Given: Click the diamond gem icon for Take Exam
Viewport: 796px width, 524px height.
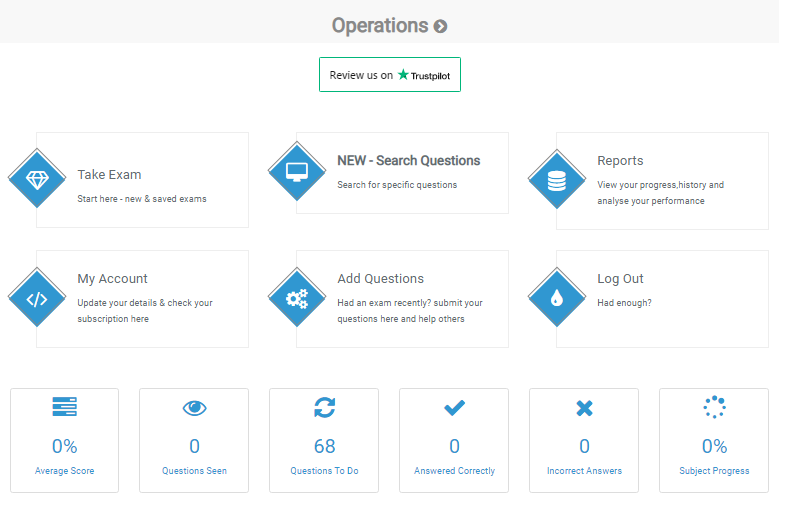Looking at the screenshot, I should click(37, 180).
